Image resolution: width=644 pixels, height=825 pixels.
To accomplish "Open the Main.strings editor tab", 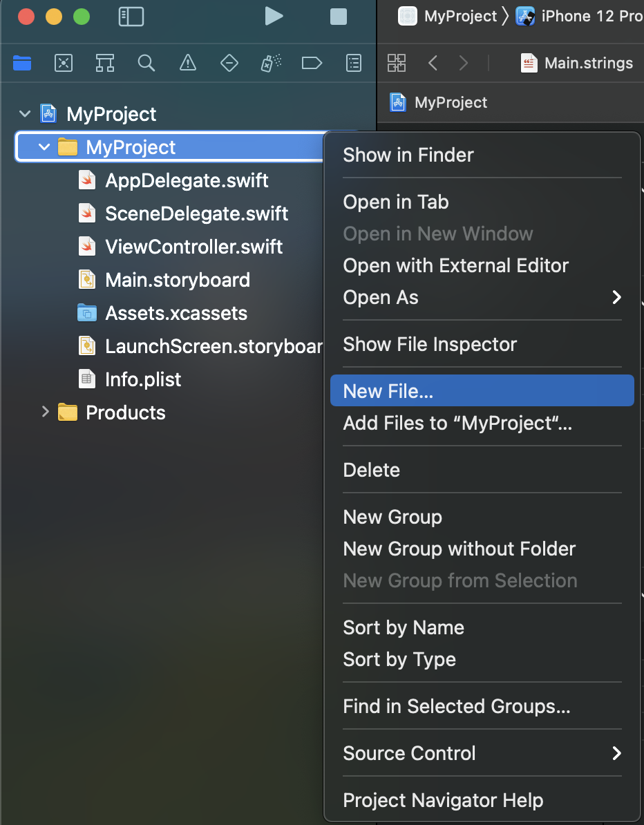I will click(x=578, y=64).
